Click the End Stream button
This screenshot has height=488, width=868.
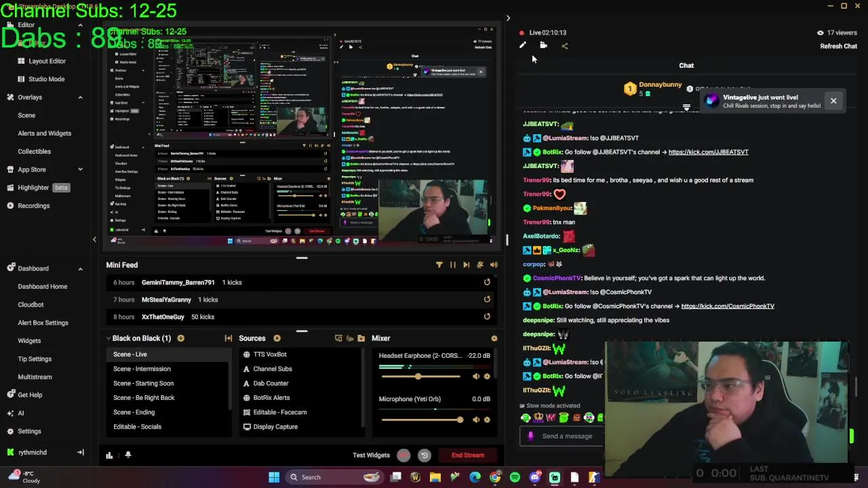click(x=468, y=455)
